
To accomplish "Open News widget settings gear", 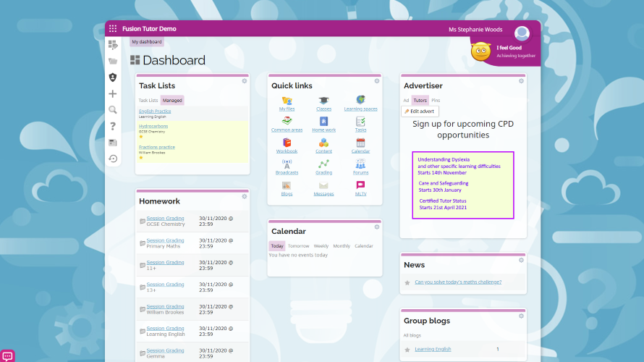I will [521, 260].
